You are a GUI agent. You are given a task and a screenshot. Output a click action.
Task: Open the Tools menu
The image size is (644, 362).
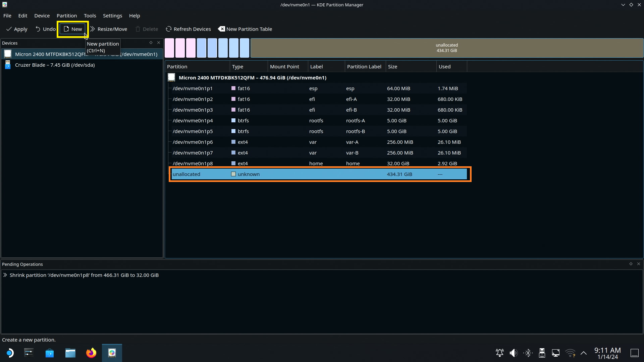click(x=90, y=16)
